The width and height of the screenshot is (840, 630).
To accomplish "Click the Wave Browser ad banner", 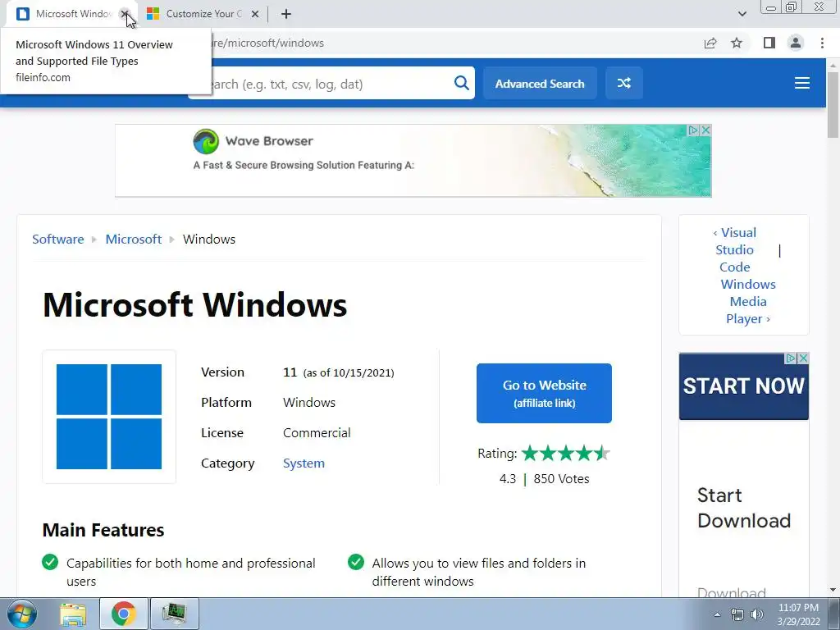I will pos(413,161).
